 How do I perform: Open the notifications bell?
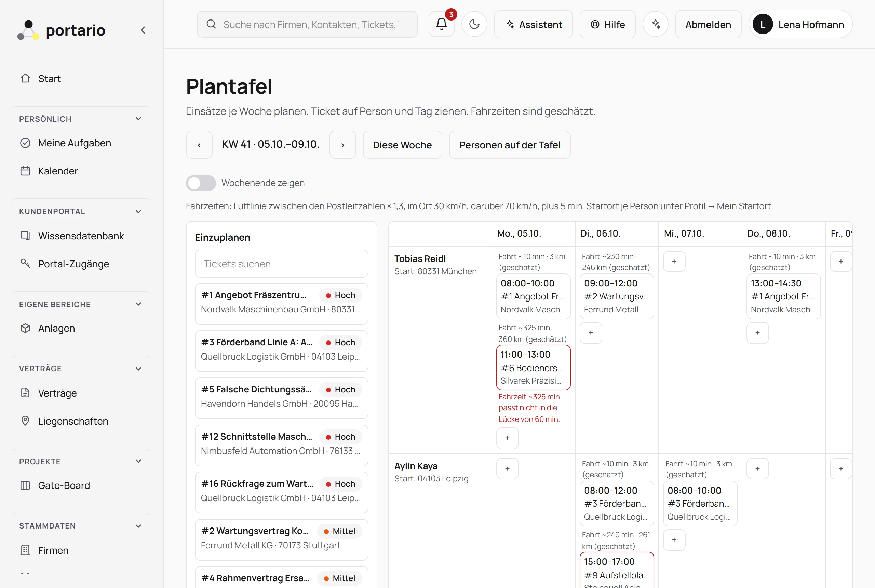click(442, 24)
